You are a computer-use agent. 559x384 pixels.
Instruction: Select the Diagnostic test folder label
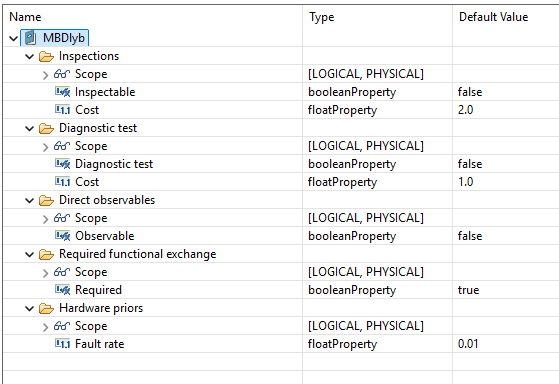click(98, 128)
